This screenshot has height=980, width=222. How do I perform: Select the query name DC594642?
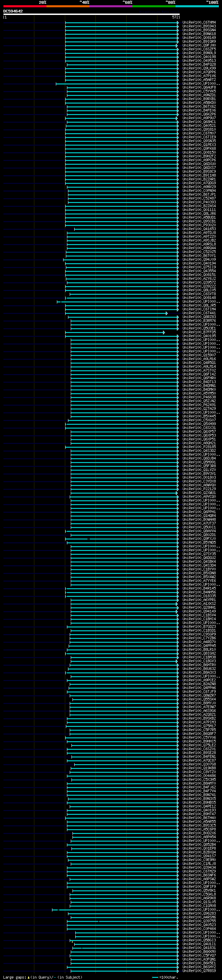[13, 11]
